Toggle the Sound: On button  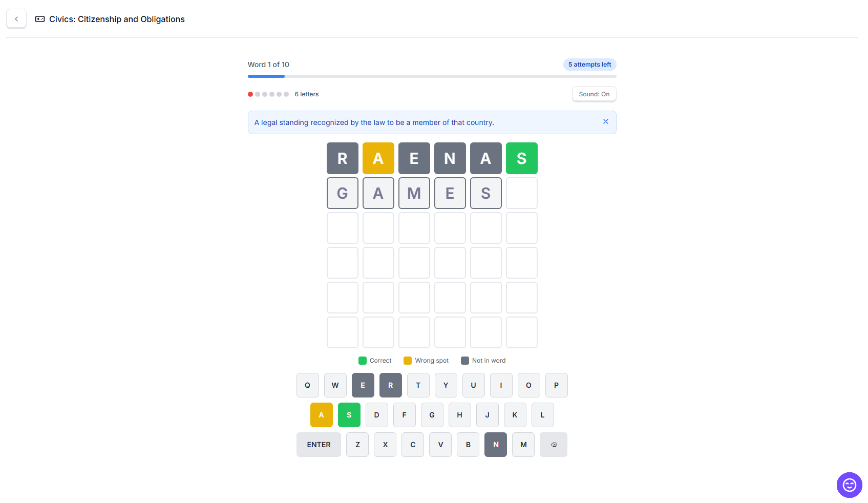point(594,94)
